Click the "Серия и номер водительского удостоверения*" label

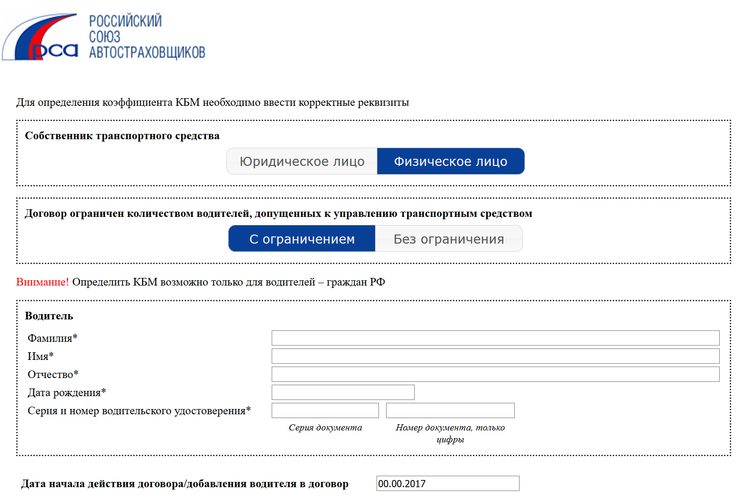click(x=139, y=410)
